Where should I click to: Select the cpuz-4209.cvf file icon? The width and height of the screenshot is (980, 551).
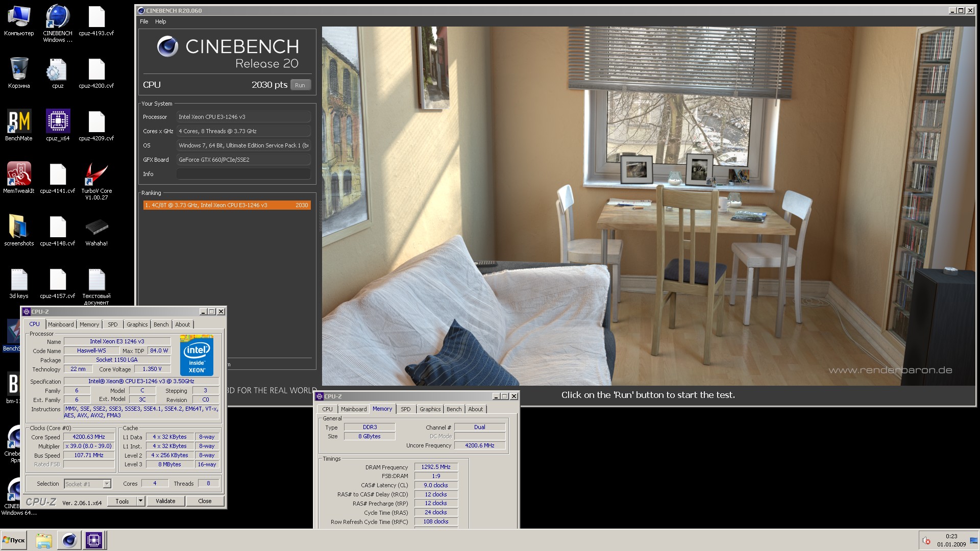click(x=96, y=126)
